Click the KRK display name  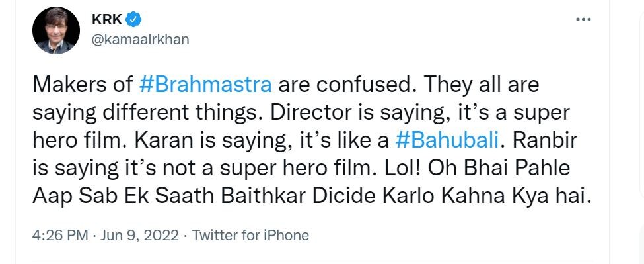pos(107,19)
